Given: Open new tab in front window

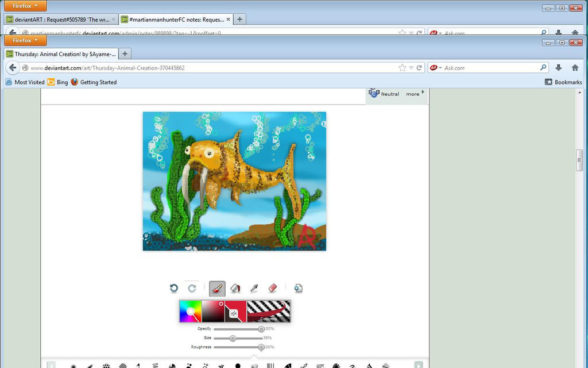Looking at the screenshot, I should pyautogui.click(x=125, y=54).
